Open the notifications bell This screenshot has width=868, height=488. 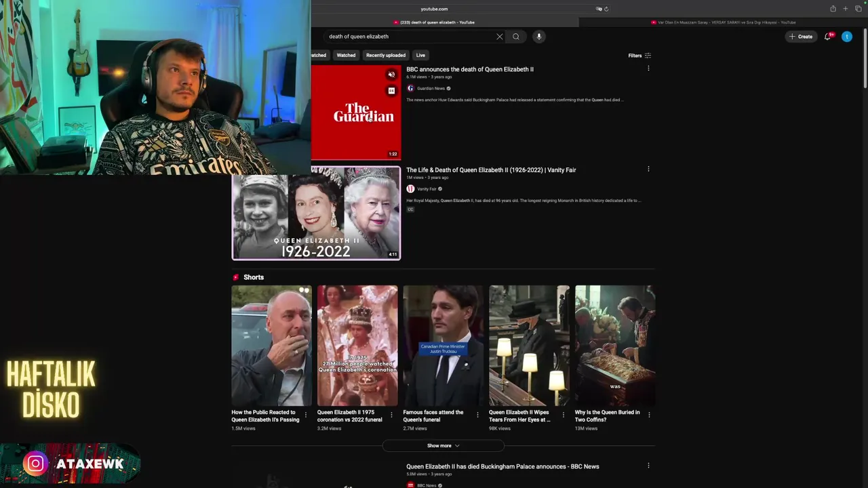tap(827, 37)
